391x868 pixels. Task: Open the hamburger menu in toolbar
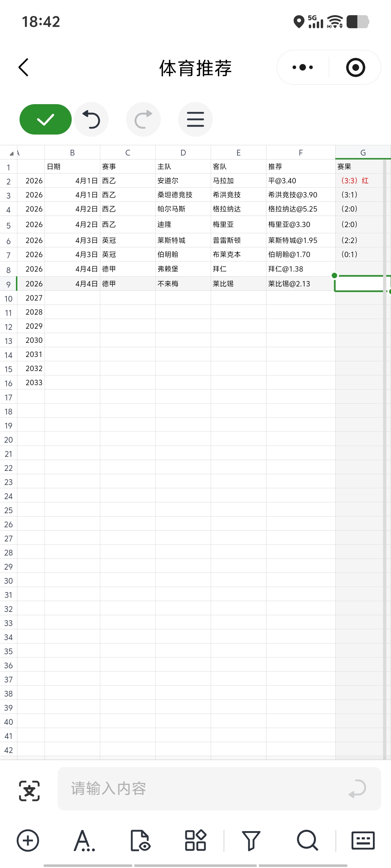195,119
